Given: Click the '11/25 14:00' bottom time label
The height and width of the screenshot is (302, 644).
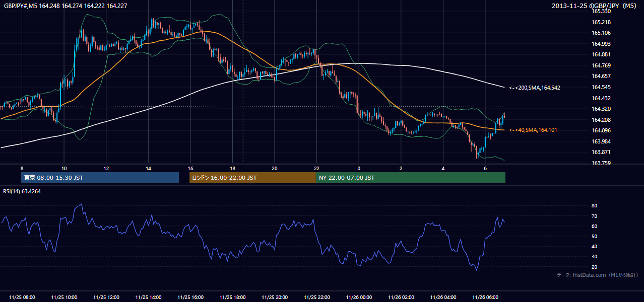Looking at the screenshot, I should pyautogui.click(x=149, y=297).
